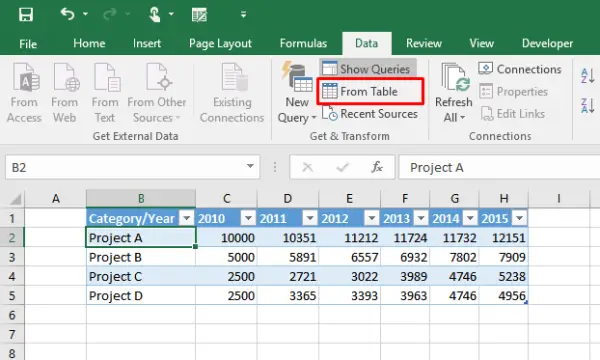Select cell containing Project C
Viewport: 600px width, 360px height.
tap(141, 276)
